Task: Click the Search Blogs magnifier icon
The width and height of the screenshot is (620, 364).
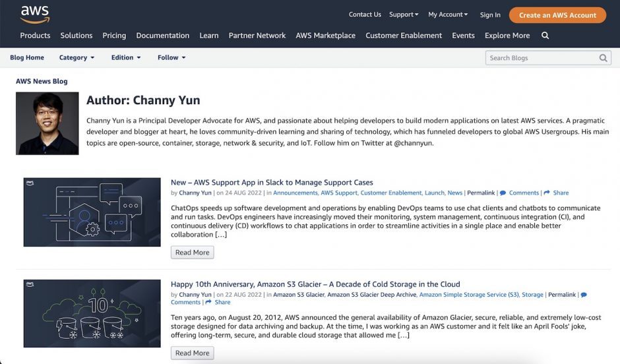Action: pos(603,58)
